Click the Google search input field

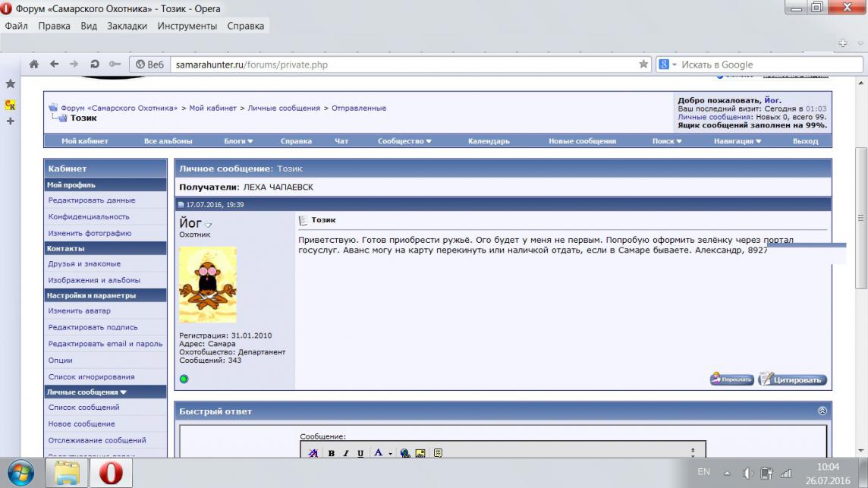click(x=766, y=65)
